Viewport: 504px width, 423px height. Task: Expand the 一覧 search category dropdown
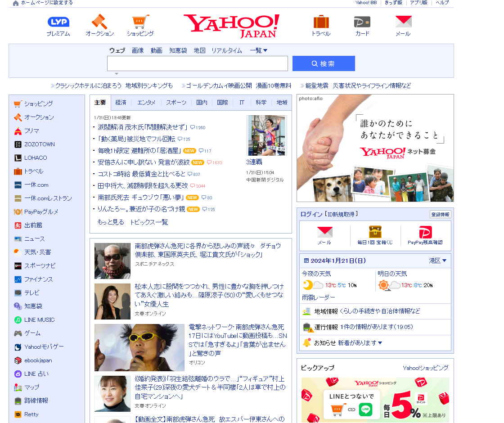(258, 50)
